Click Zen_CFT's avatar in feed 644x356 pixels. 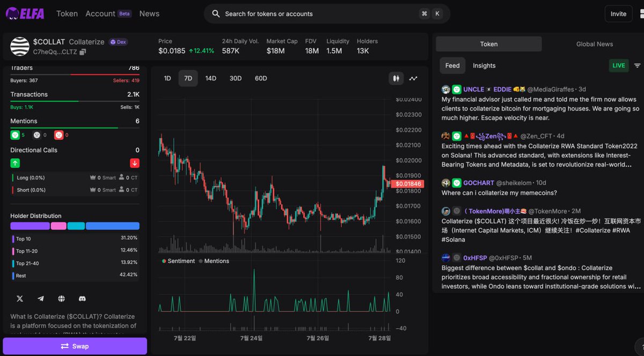pyautogui.click(x=446, y=136)
